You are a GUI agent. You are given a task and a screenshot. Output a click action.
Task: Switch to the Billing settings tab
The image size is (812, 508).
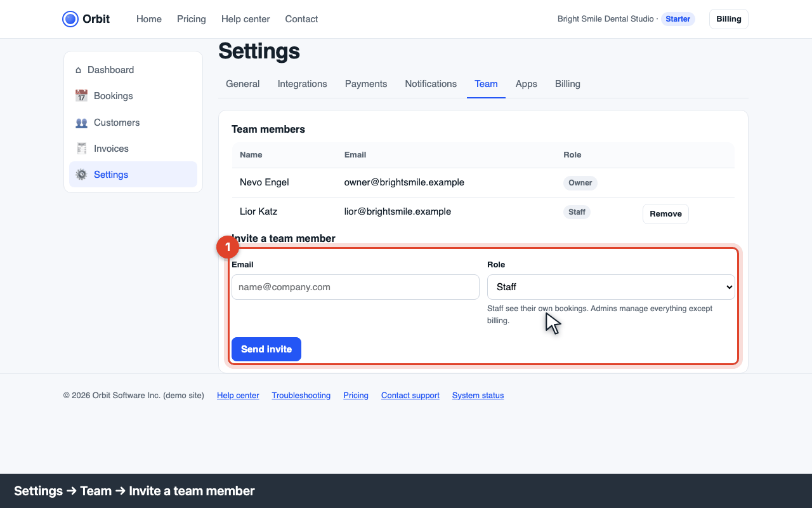pos(568,84)
